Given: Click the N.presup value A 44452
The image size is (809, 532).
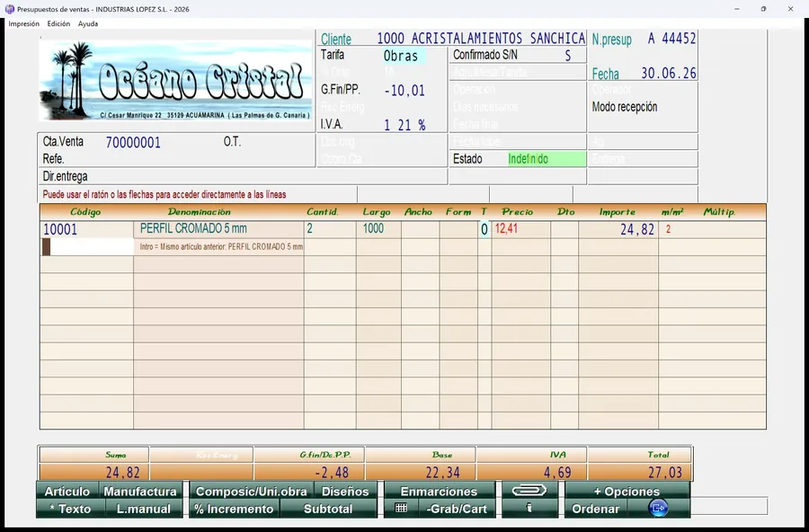Looking at the screenshot, I should [x=671, y=38].
